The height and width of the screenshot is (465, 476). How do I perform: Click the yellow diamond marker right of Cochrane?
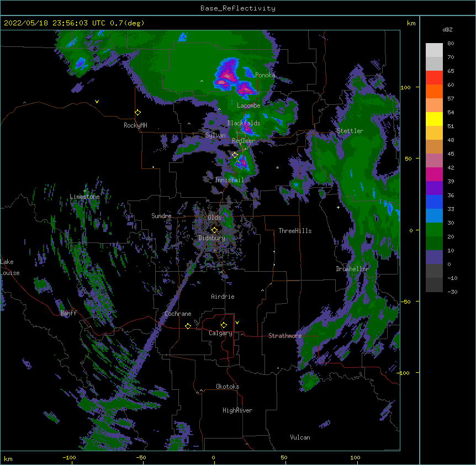point(188,326)
